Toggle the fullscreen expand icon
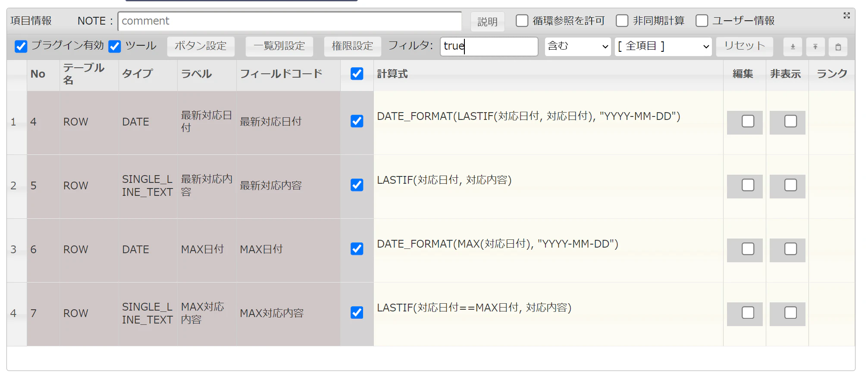Image resolution: width=868 pixels, height=377 pixels. coord(846,16)
